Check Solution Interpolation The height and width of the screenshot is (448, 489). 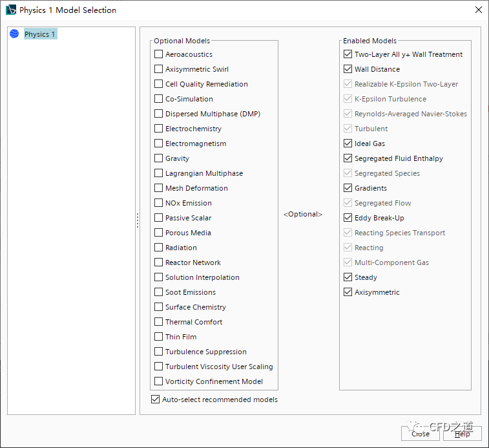pos(158,277)
